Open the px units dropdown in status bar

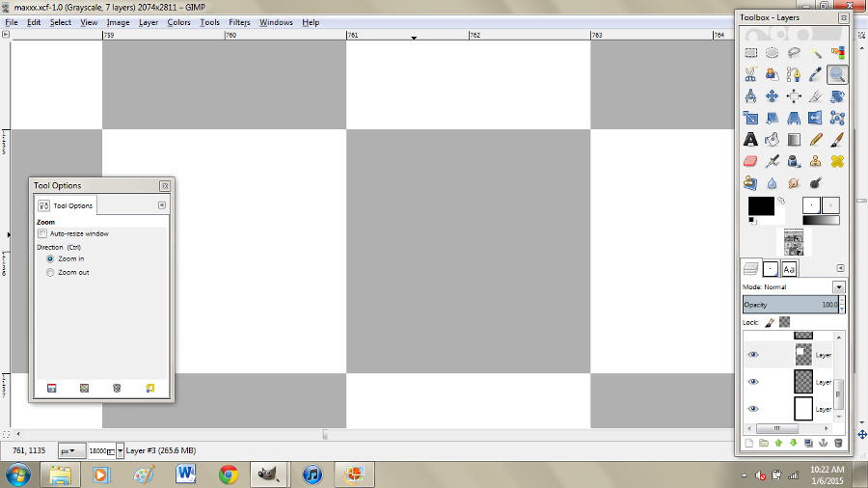(x=70, y=450)
